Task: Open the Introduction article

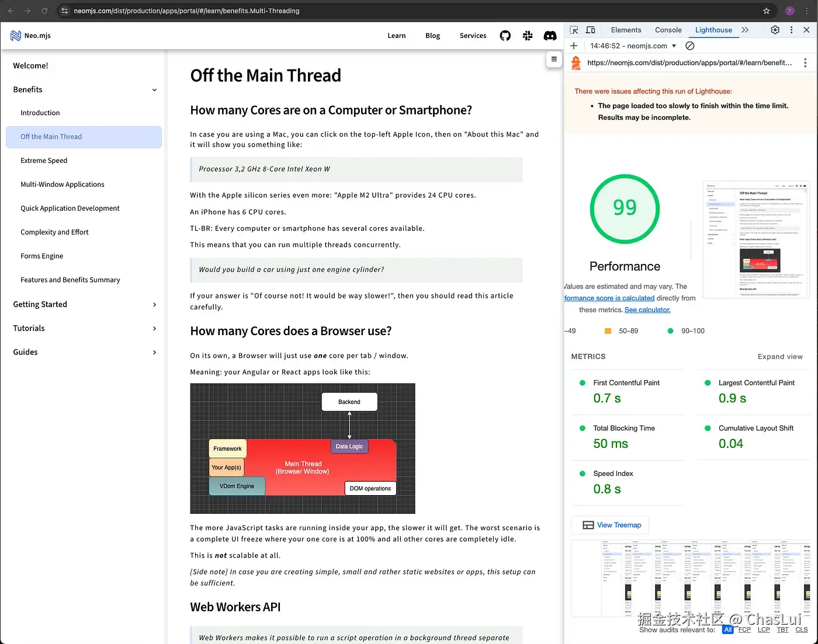Action: coord(85,113)
